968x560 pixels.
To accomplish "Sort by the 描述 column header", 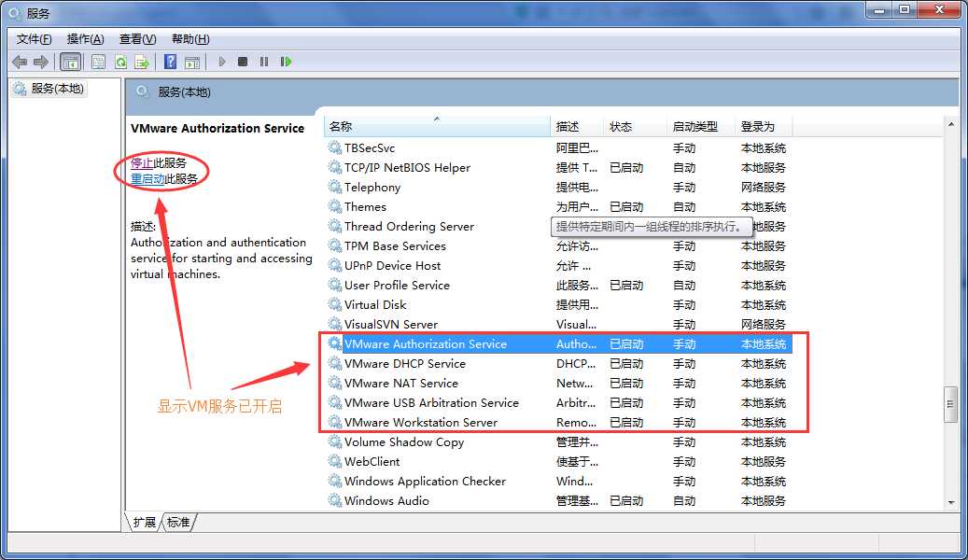I will tap(577, 127).
